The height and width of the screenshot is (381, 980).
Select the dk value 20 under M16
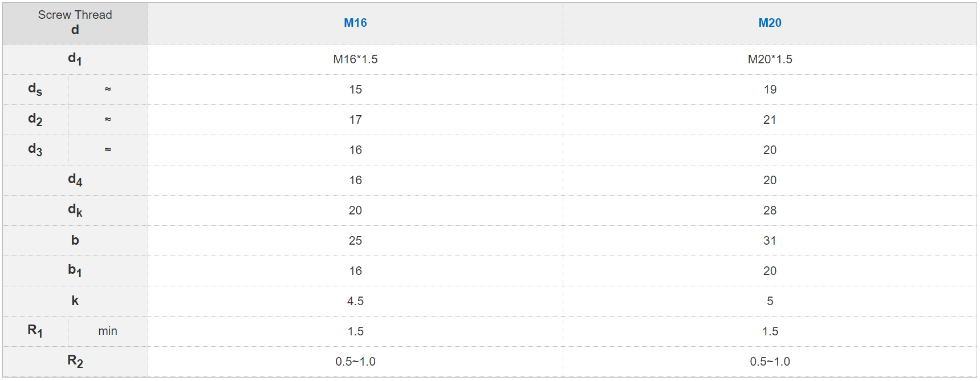tap(355, 210)
